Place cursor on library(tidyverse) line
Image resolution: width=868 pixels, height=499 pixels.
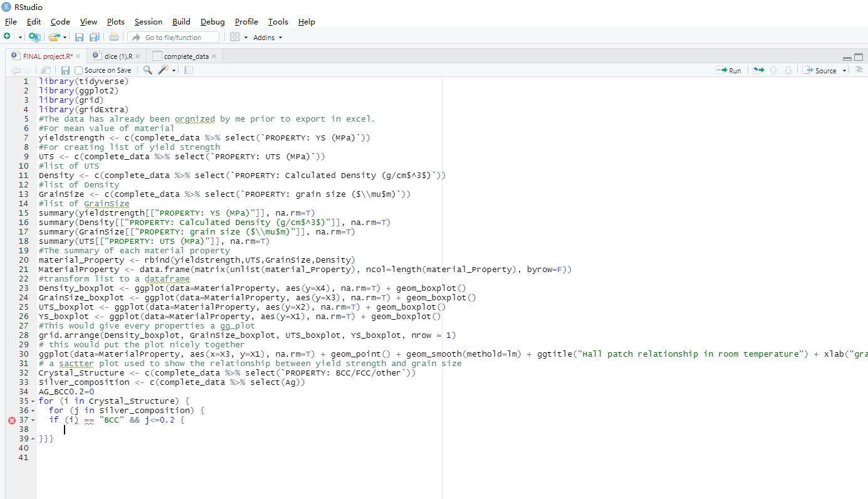click(83, 81)
